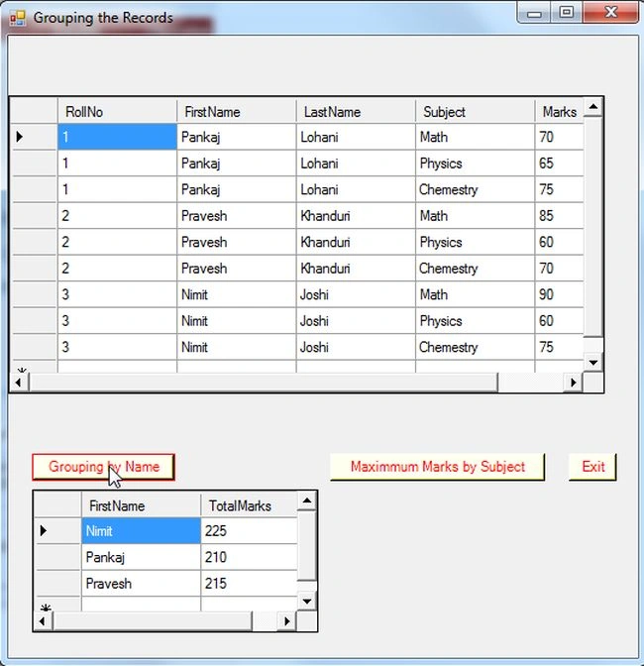Viewport: 644px width, 666px height.
Task: Click new-row asterisk header in lower grid
Action: (57, 605)
